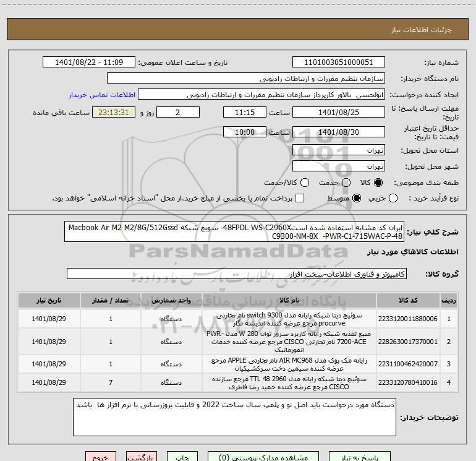The height and width of the screenshot is (461, 476).
Task: Click the delivery city field تهران
Action: (x=339, y=166)
